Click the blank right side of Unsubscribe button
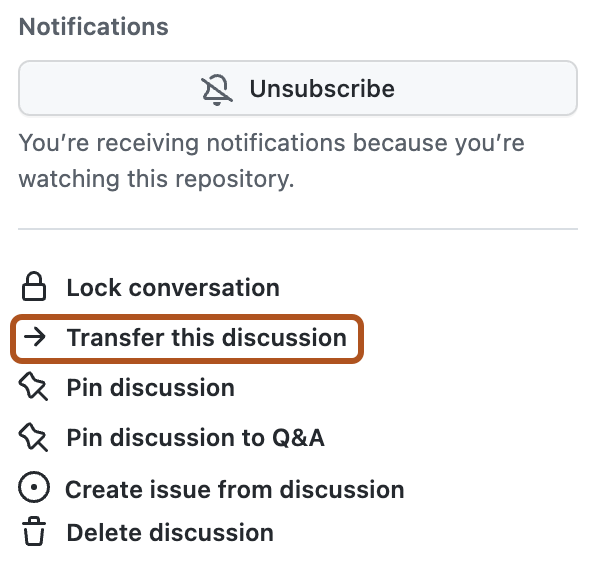The height and width of the screenshot is (578, 600). coord(500,89)
